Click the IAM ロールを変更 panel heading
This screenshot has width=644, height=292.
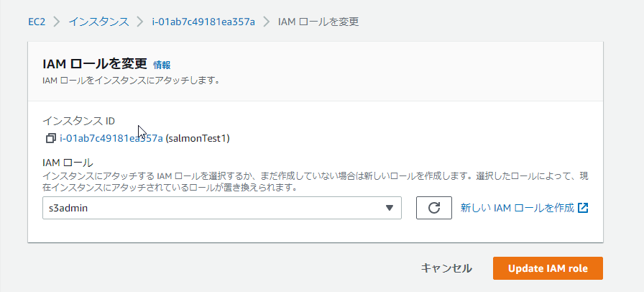coord(95,64)
